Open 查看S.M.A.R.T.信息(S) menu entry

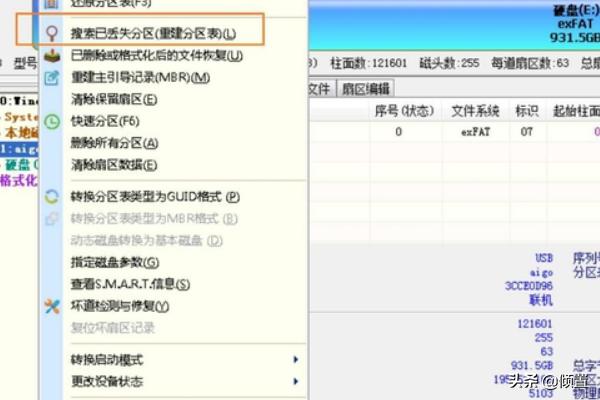pos(130,284)
